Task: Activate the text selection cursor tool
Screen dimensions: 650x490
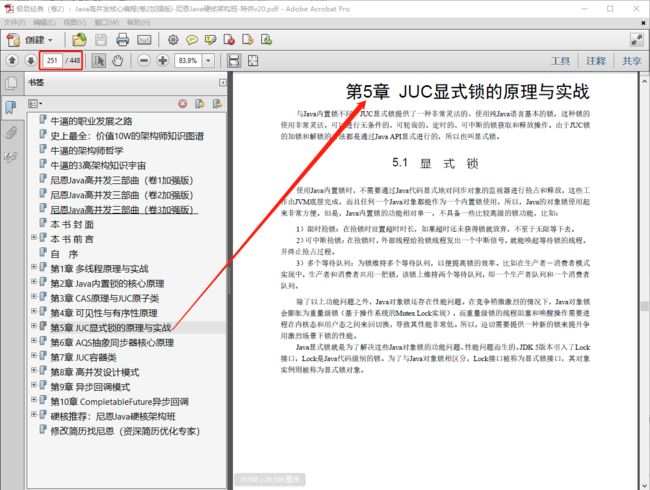Action: coord(99,61)
